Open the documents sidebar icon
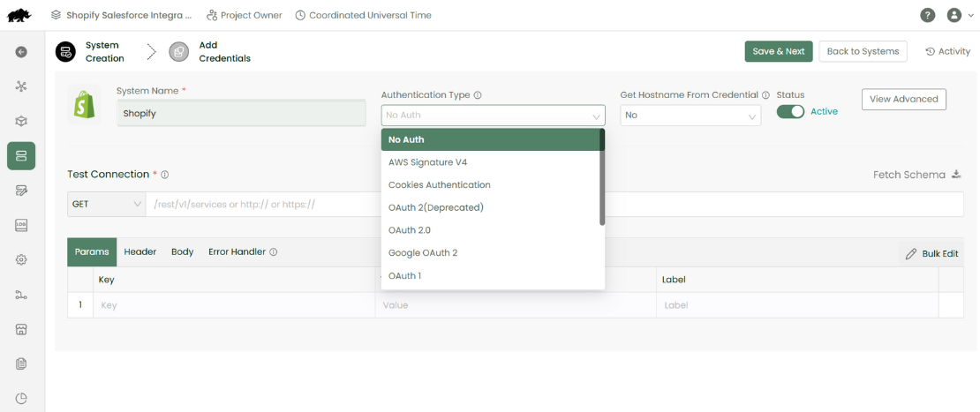 (21, 363)
